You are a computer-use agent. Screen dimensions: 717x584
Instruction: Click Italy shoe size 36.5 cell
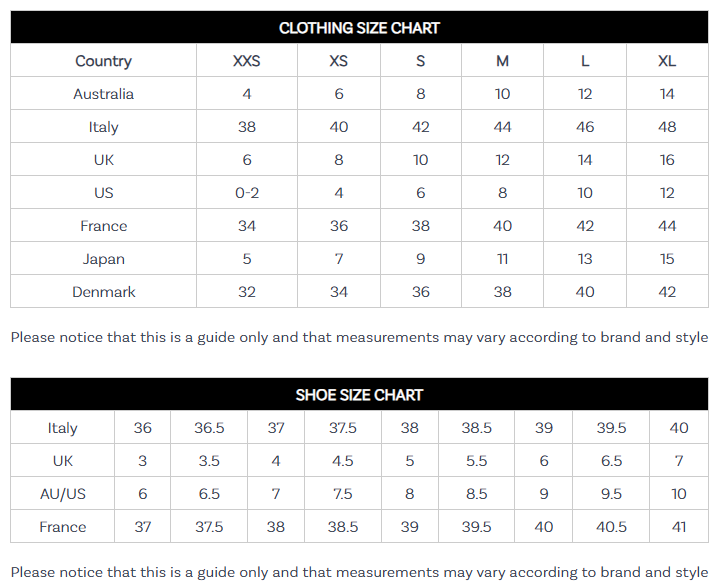pos(209,428)
